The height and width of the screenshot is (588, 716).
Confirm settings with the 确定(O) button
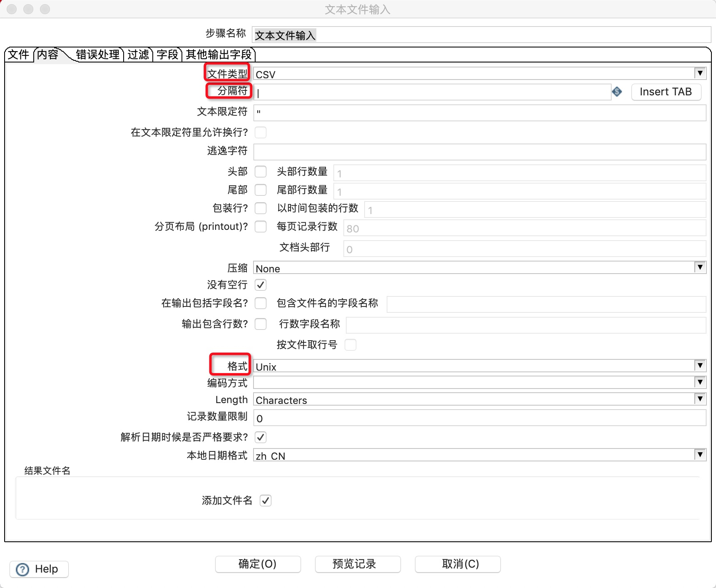tap(257, 564)
